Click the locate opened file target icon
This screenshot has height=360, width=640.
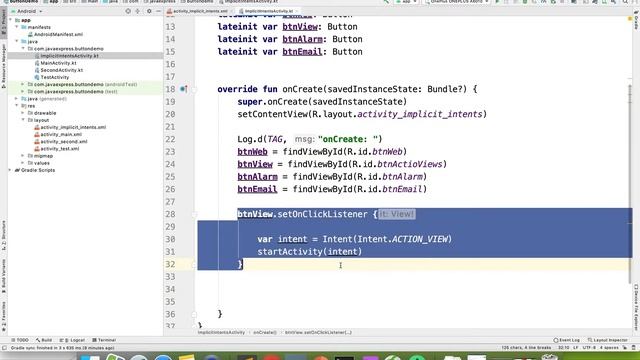coord(128,11)
